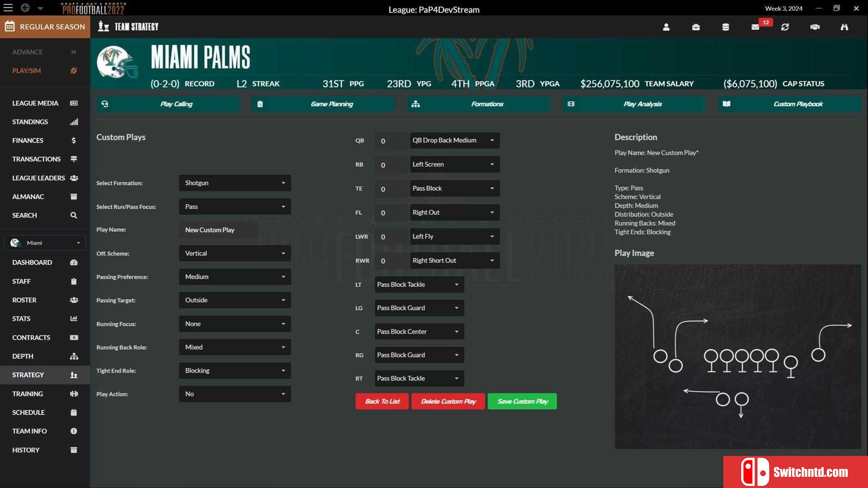Click the Save Custom Play button
This screenshot has height=488, width=868.
coord(522,401)
